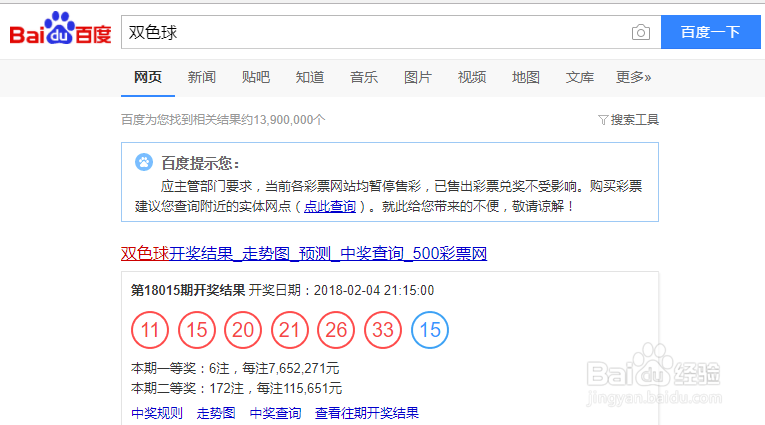Open the 贴吧 tab
765x425 pixels.
[x=256, y=77]
